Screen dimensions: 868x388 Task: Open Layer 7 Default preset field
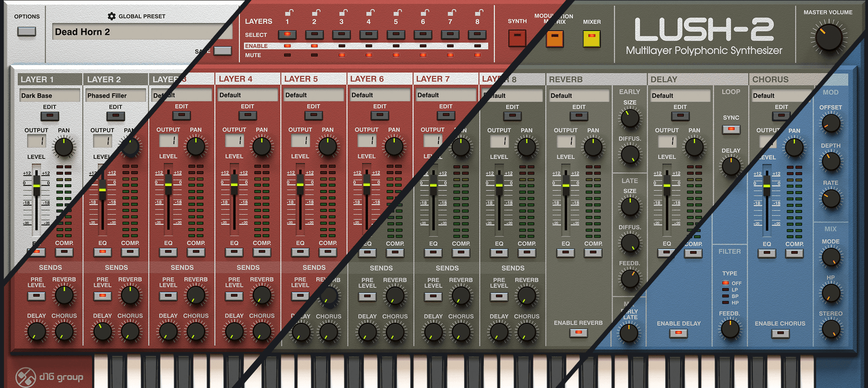click(446, 95)
